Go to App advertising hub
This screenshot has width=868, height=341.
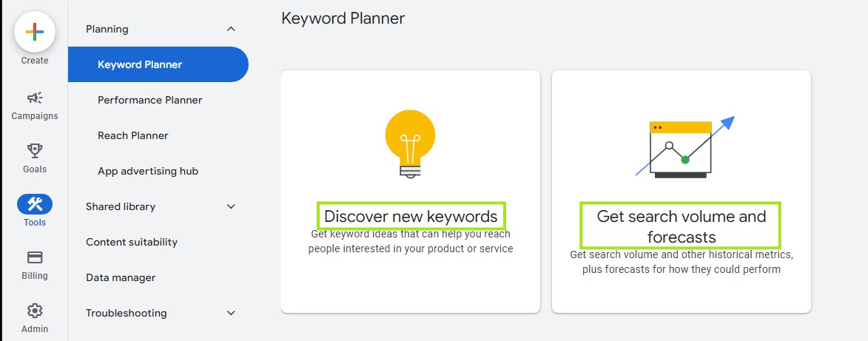tap(148, 171)
